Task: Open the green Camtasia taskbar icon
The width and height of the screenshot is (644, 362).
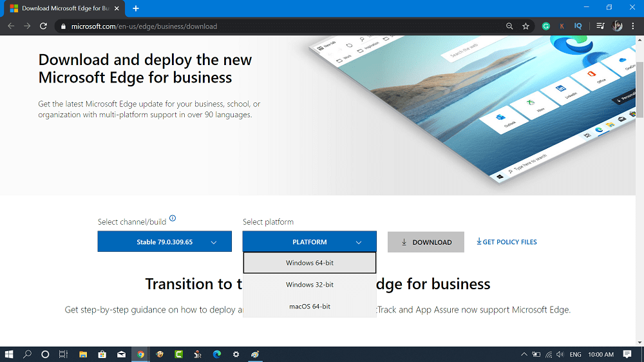Action: pos(178,354)
